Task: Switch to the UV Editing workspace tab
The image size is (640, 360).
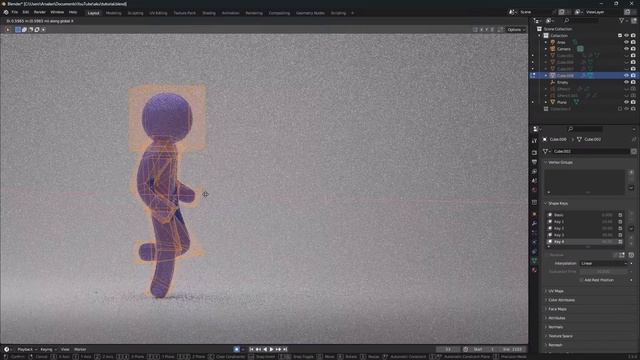Action: tap(158, 13)
